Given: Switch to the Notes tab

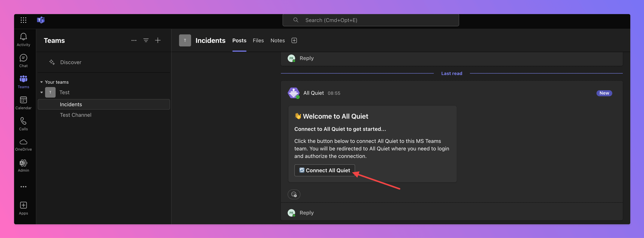Looking at the screenshot, I should click(277, 41).
